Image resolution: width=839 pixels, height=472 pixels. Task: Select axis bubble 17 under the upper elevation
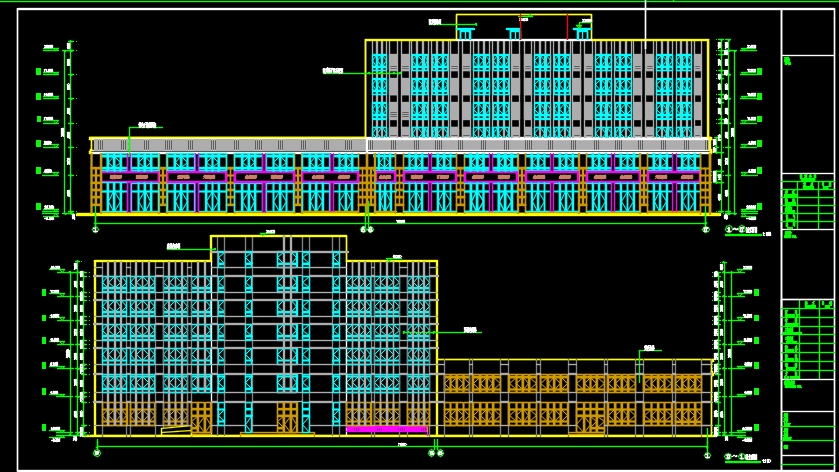(706, 230)
